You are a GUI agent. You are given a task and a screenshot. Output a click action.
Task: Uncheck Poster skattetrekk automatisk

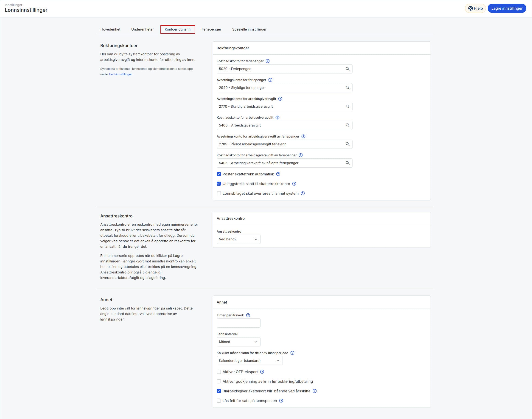click(219, 174)
